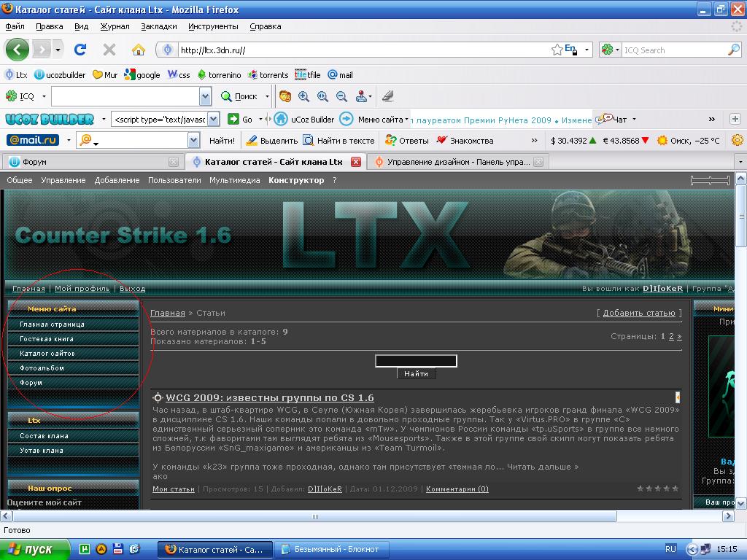Viewport: 747px width, 560px height.
Task: Open the script type combo box dropdown
Action: pyautogui.click(x=214, y=119)
